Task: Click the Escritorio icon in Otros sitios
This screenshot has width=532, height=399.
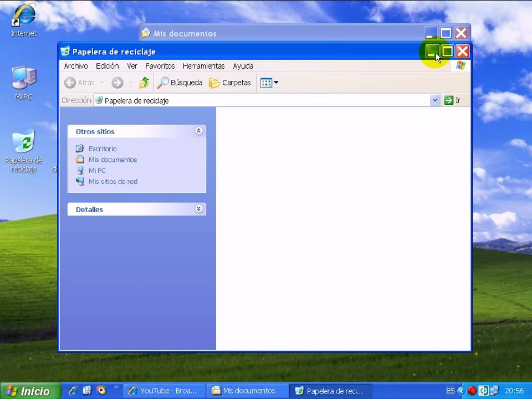Action: pyautogui.click(x=80, y=149)
